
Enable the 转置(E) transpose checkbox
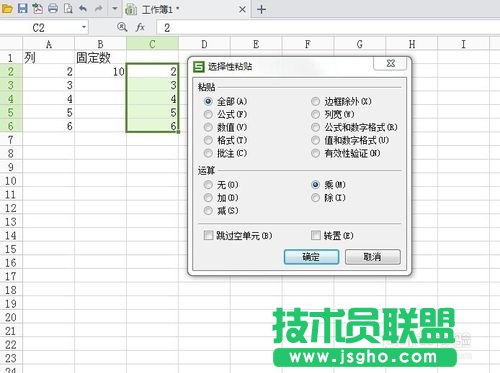pos(332,236)
